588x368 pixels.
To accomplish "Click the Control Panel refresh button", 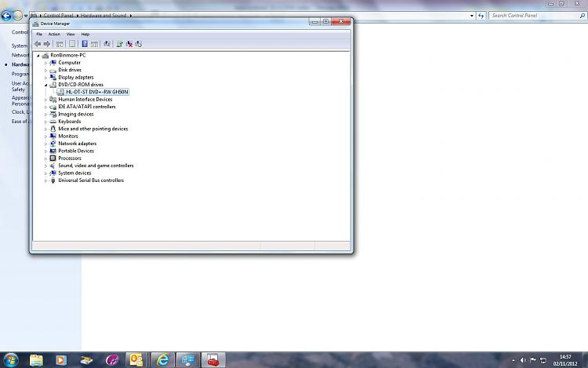I will click(481, 16).
